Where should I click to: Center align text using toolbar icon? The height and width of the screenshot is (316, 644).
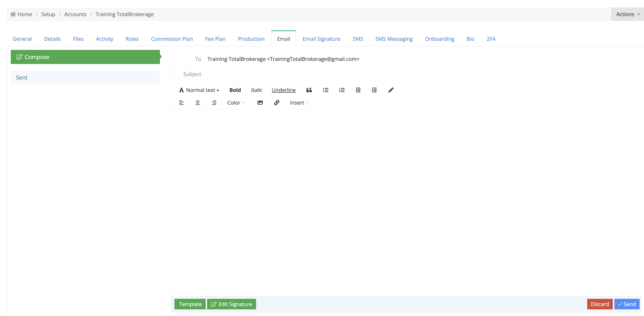[198, 103]
